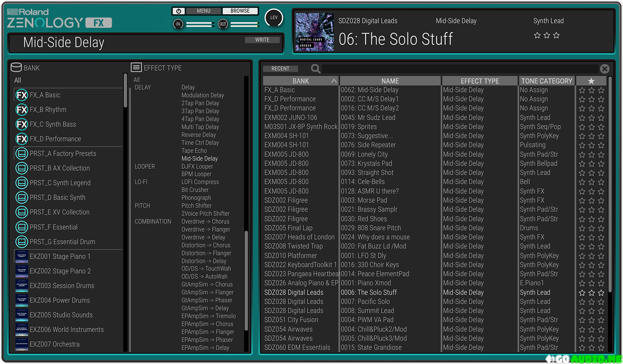This screenshot has height=364, width=623.
Task: Click the search magnifier icon
Action: (x=315, y=69)
